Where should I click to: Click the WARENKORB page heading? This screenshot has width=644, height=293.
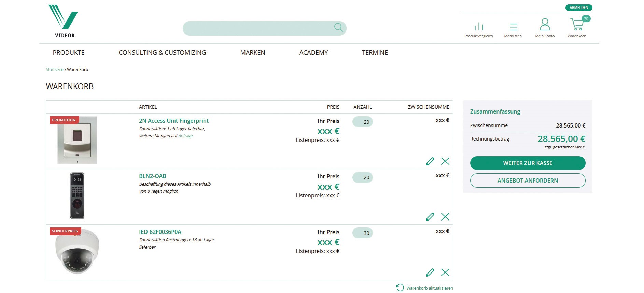(x=70, y=86)
